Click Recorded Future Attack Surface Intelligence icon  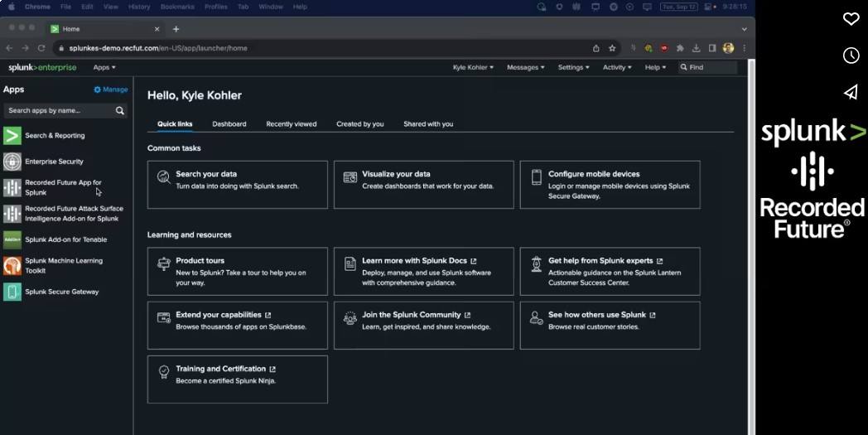tap(12, 214)
